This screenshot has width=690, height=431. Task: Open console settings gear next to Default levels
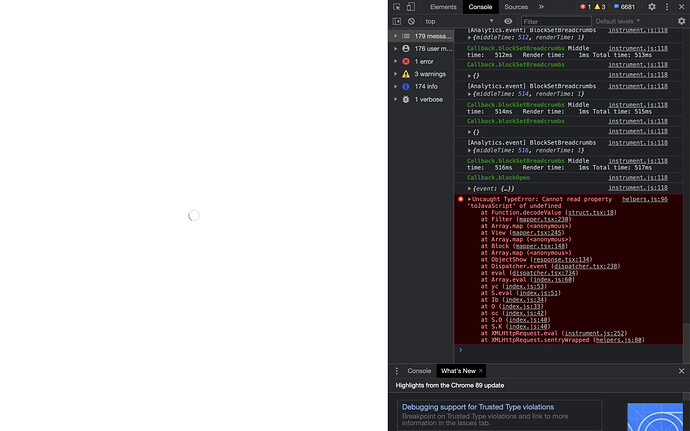click(x=682, y=21)
